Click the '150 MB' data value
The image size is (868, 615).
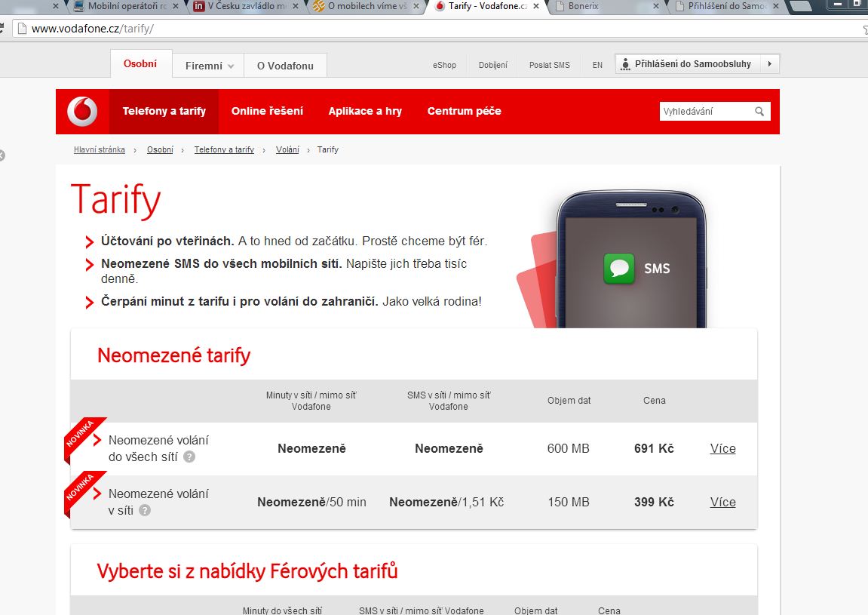(x=569, y=503)
